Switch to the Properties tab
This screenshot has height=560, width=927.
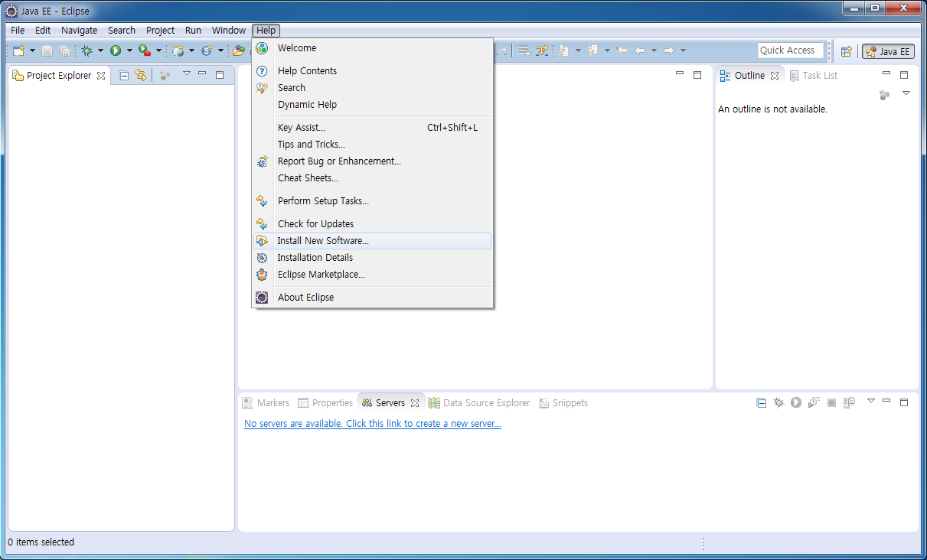pyautogui.click(x=325, y=403)
